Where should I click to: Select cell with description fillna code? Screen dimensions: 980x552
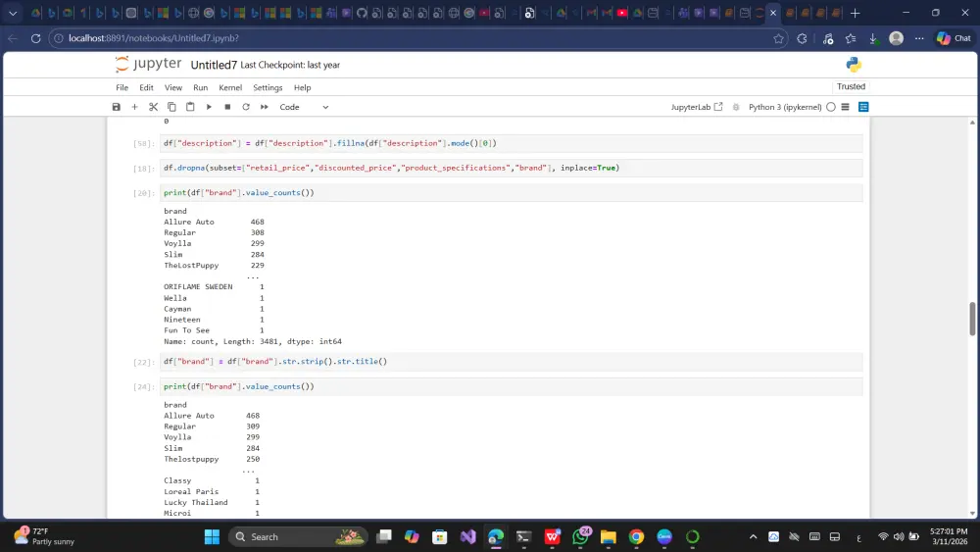coord(511,143)
